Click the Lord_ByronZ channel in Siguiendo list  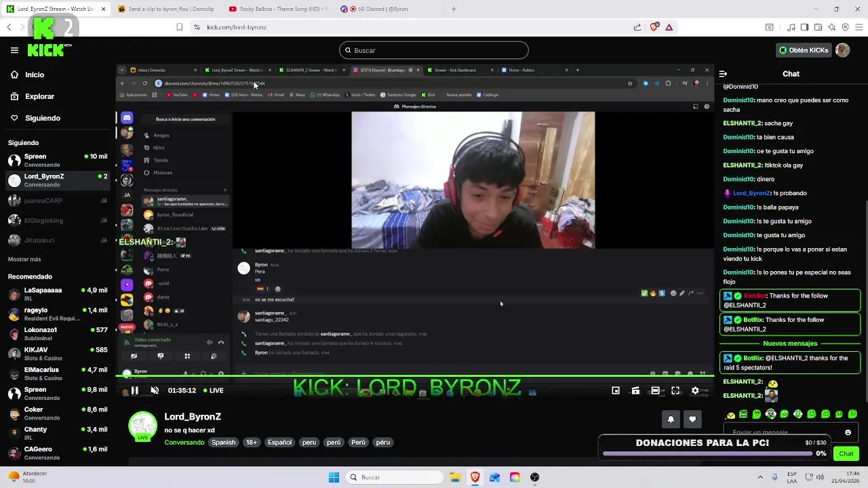[58, 180]
